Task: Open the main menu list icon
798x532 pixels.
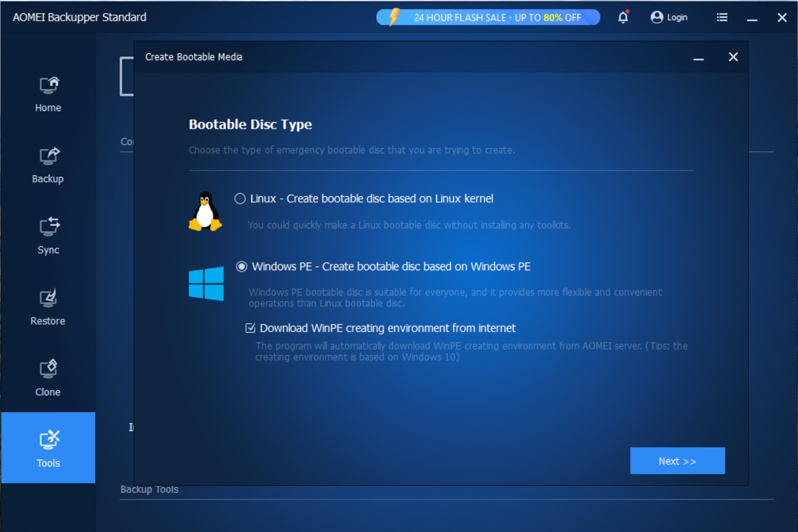Action: tap(722, 17)
